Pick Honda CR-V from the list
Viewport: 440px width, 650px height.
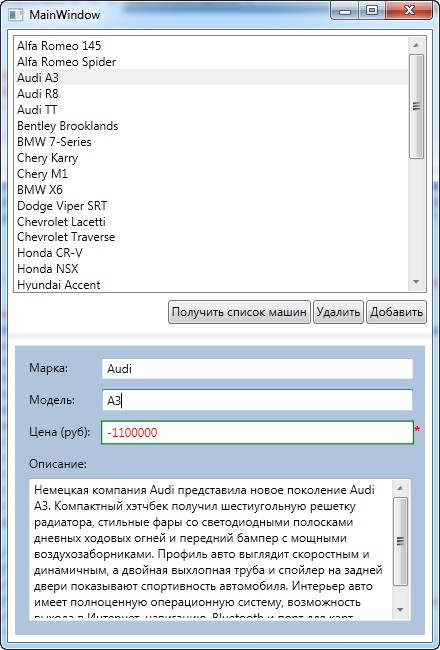pyautogui.click(x=211, y=252)
